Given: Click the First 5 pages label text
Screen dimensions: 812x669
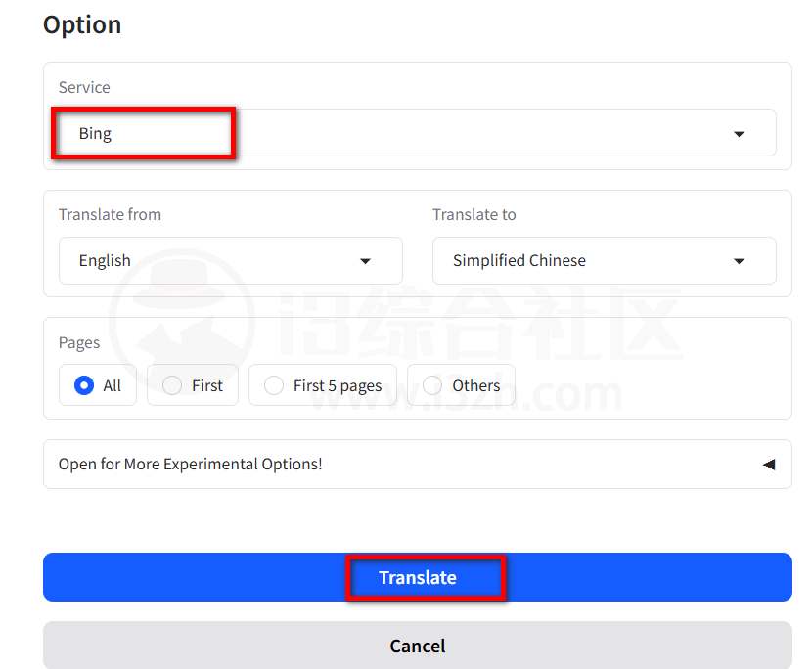Looking at the screenshot, I should coord(338,385).
